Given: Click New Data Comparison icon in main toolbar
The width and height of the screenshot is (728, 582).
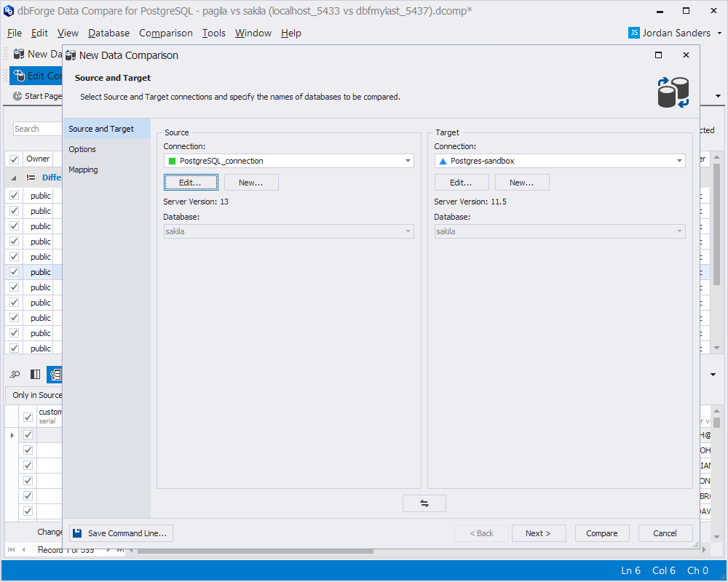Looking at the screenshot, I should coord(19,55).
